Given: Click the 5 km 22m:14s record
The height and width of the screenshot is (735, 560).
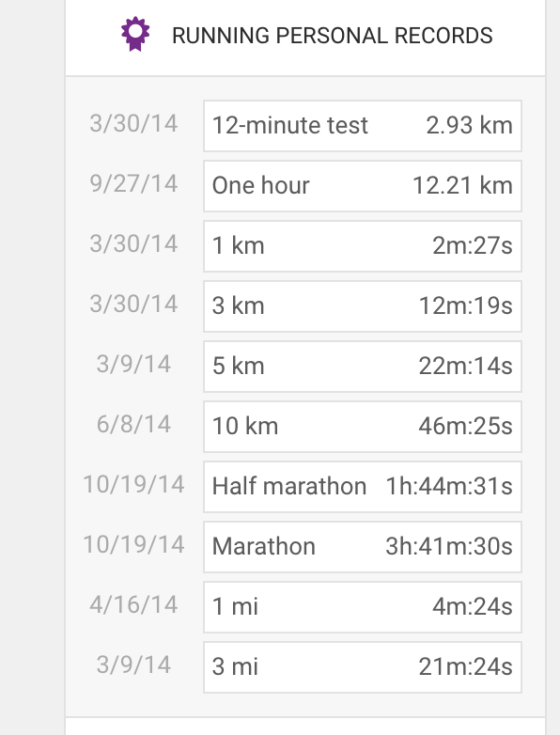Looking at the screenshot, I should coord(363,367).
